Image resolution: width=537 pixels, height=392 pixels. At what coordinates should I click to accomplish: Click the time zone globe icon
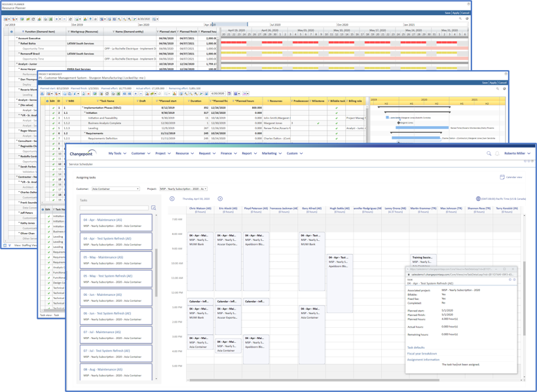pyautogui.click(x=478, y=199)
